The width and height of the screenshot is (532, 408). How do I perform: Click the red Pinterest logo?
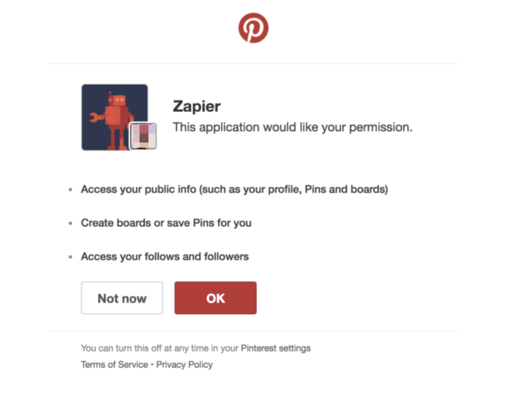pos(253,28)
